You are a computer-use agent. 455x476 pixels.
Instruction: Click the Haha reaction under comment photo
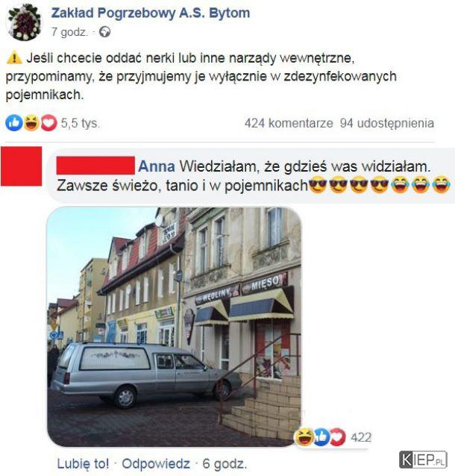click(x=304, y=437)
